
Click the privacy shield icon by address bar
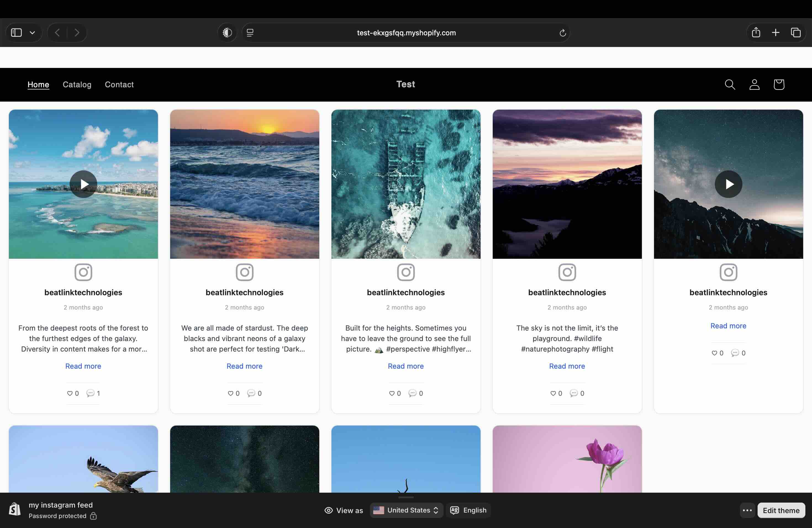[227, 33]
